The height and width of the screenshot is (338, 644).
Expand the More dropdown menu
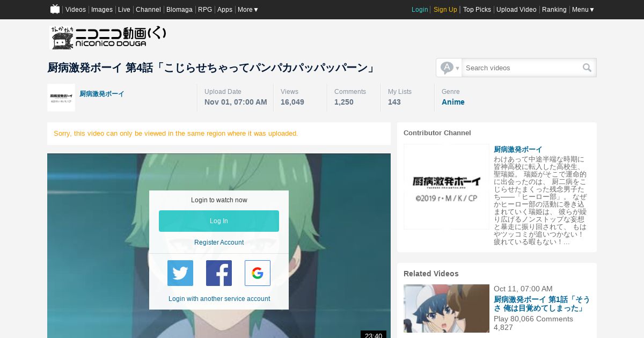coord(248,10)
